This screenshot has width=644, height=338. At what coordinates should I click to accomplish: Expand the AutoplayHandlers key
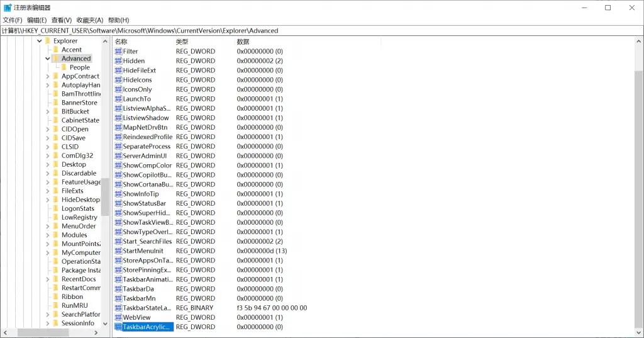(48, 85)
